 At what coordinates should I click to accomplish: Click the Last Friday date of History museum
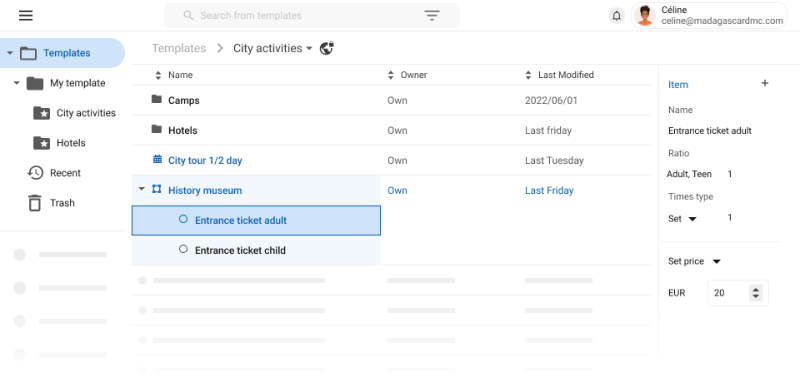(x=549, y=190)
